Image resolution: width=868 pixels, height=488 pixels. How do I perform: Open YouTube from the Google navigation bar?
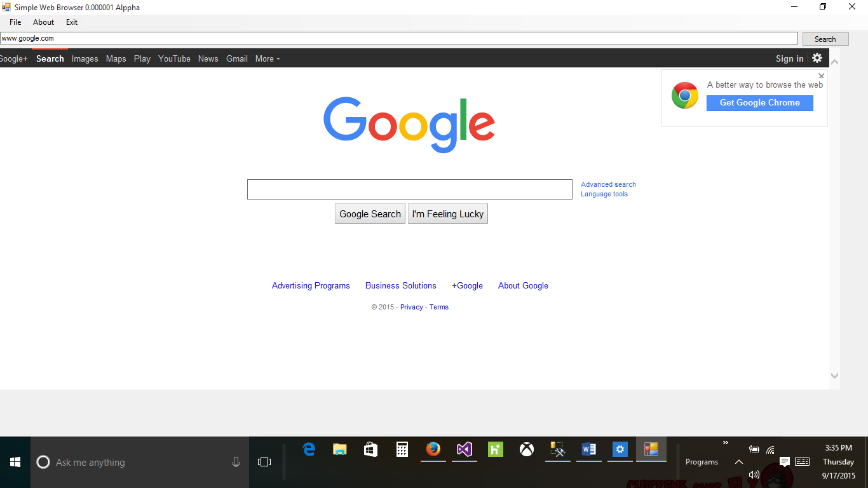pyautogui.click(x=174, y=58)
